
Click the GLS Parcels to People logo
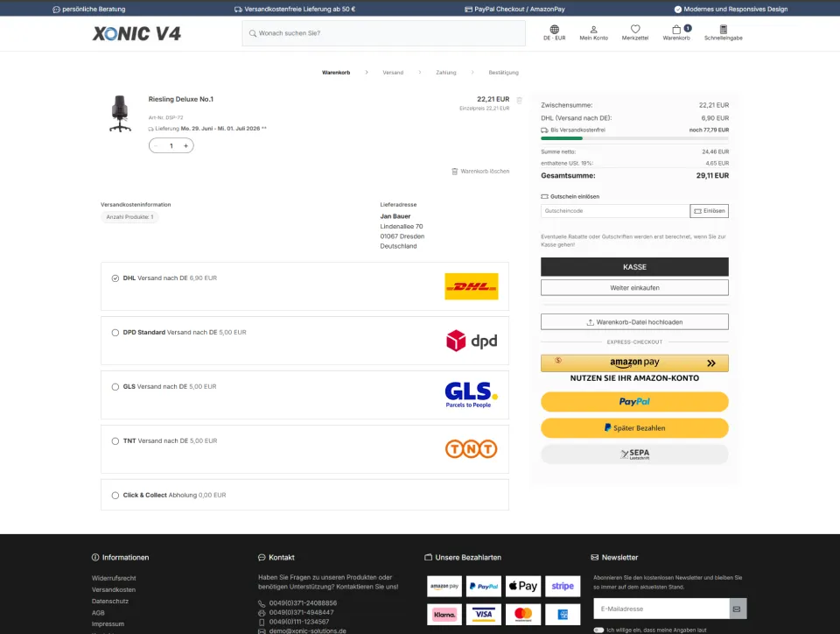pos(472,395)
